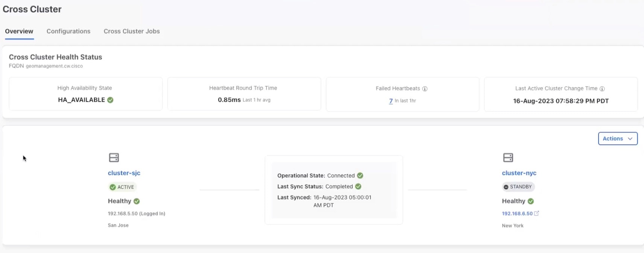Open the Cross Cluster Jobs tab

[x=132, y=31]
